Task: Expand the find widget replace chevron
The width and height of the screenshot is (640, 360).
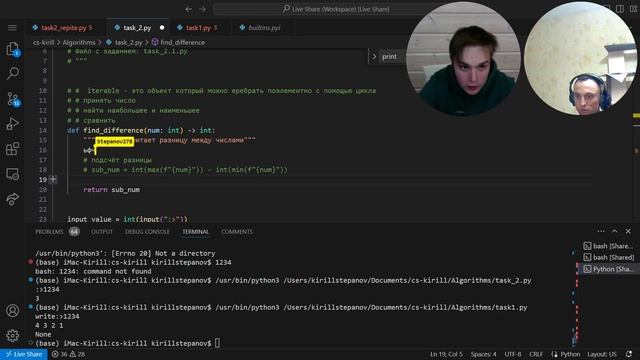Action: (x=374, y=57)
